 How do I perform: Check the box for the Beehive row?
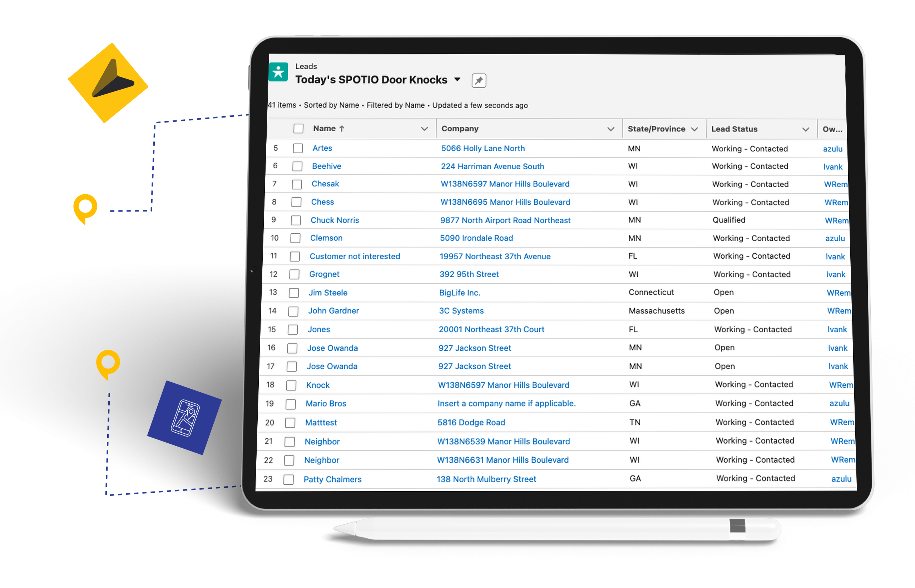297,166
